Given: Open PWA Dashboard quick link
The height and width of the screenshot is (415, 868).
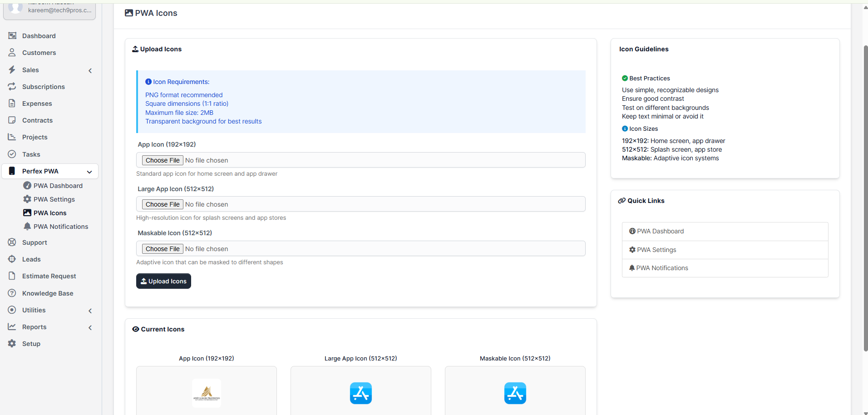Looking at the screenshot, I should [x=725, y=231].
